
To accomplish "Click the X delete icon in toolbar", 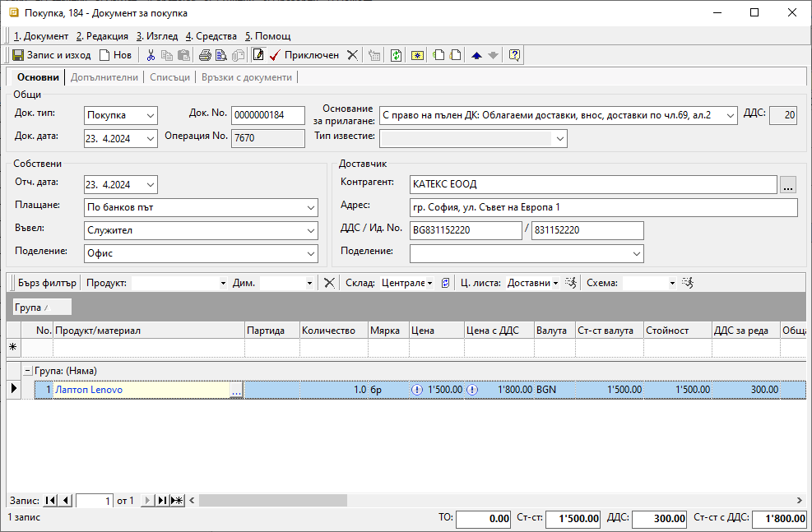I will 352,55.
